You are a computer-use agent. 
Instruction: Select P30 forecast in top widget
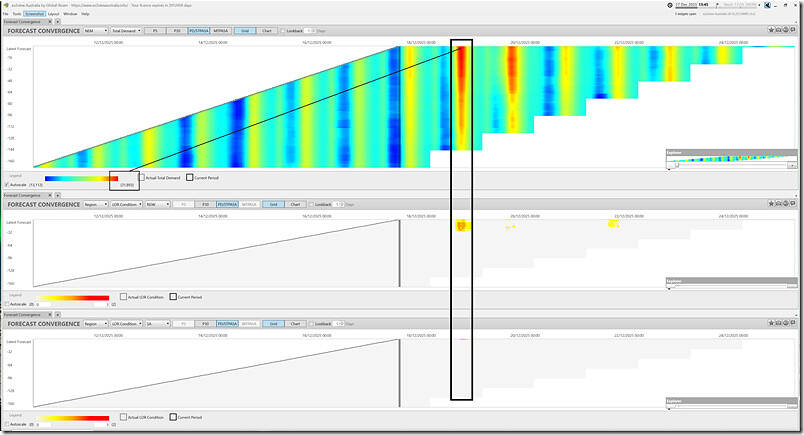point(176,31)
